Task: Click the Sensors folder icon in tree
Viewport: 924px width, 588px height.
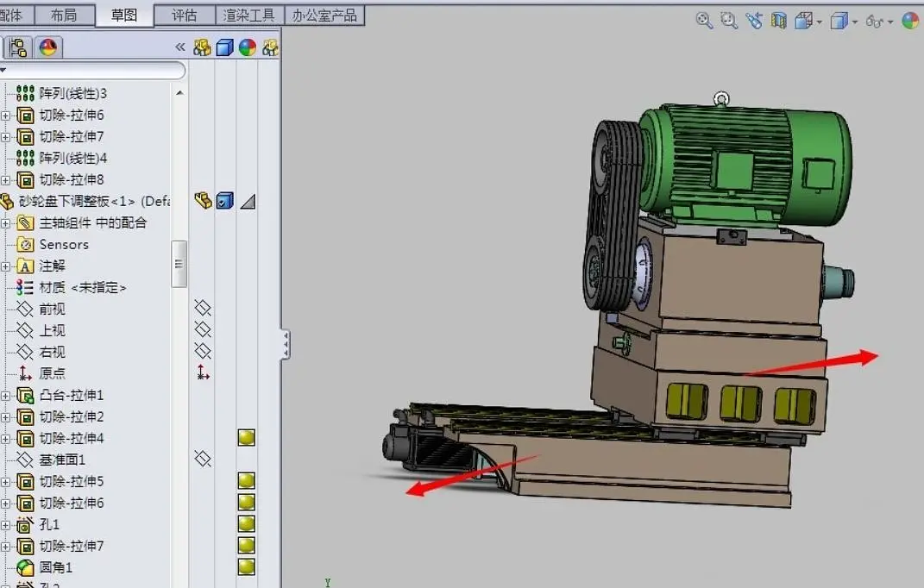Action: 25,244
